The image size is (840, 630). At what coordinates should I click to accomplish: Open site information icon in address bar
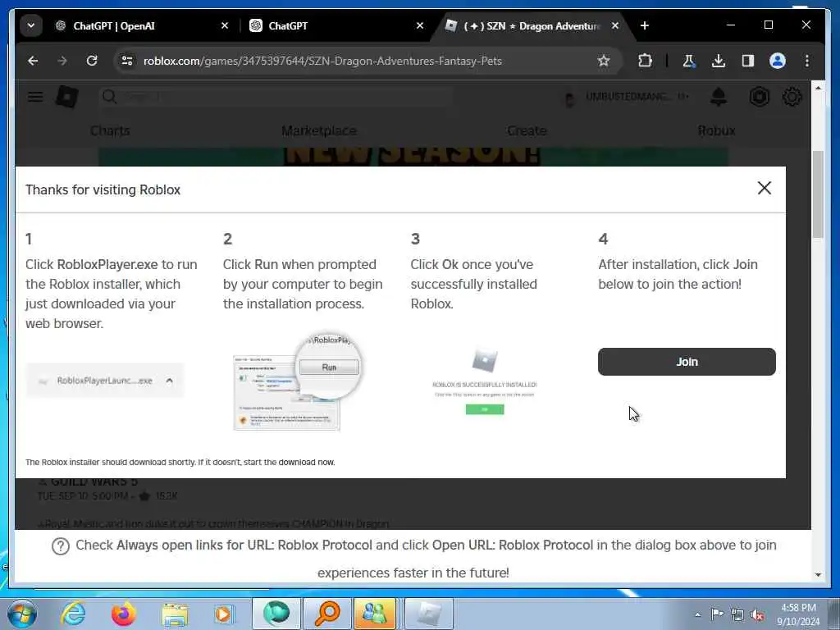click(127, 61)
